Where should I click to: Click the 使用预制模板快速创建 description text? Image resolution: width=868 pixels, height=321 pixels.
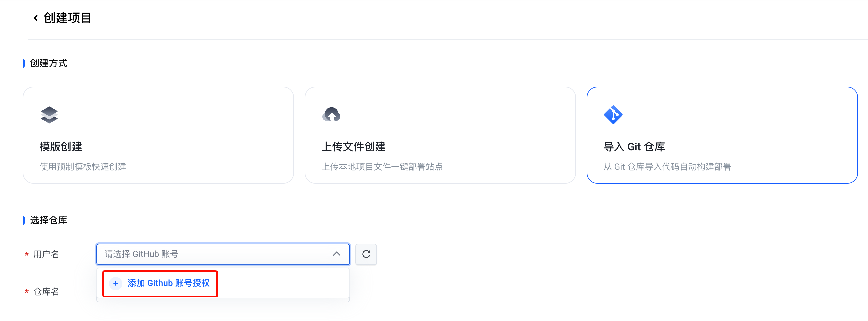click(x=83, y=167)
